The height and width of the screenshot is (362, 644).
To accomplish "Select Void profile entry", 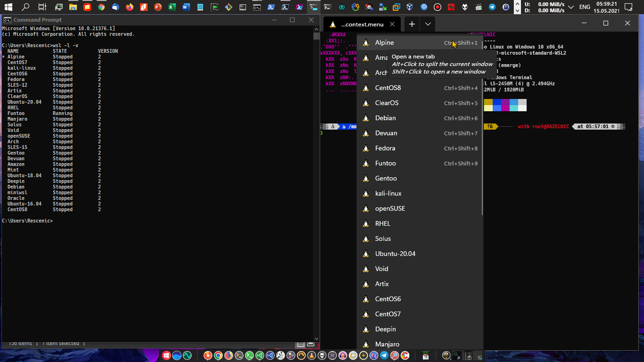I will tap(420, 269).
